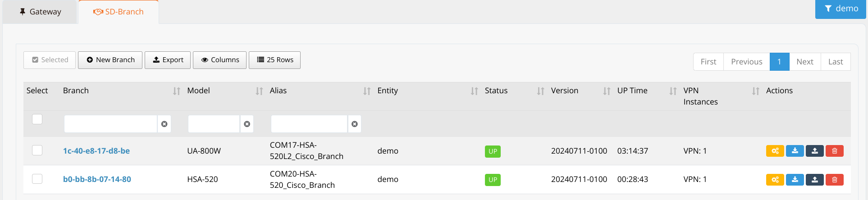The width and height of the screenshot is (868, 200).
Task: Sort table by Branch column
Action: tap(177, 91)
